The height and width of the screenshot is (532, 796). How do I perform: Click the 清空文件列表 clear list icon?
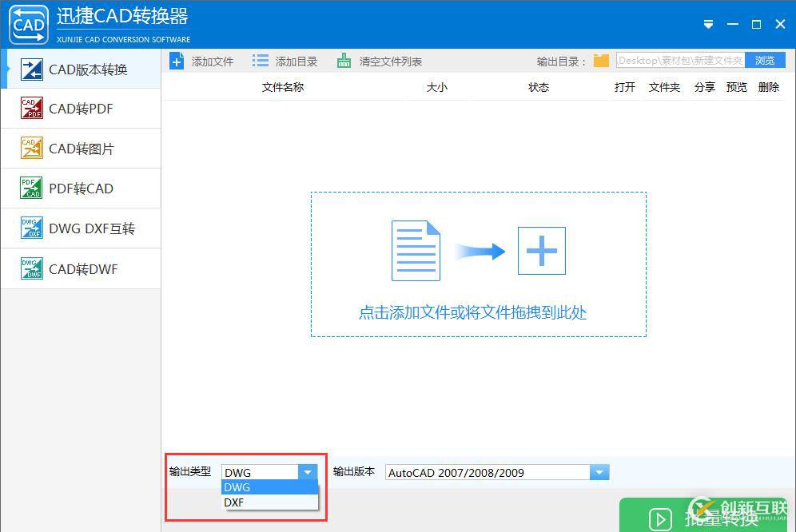(344, 60)
